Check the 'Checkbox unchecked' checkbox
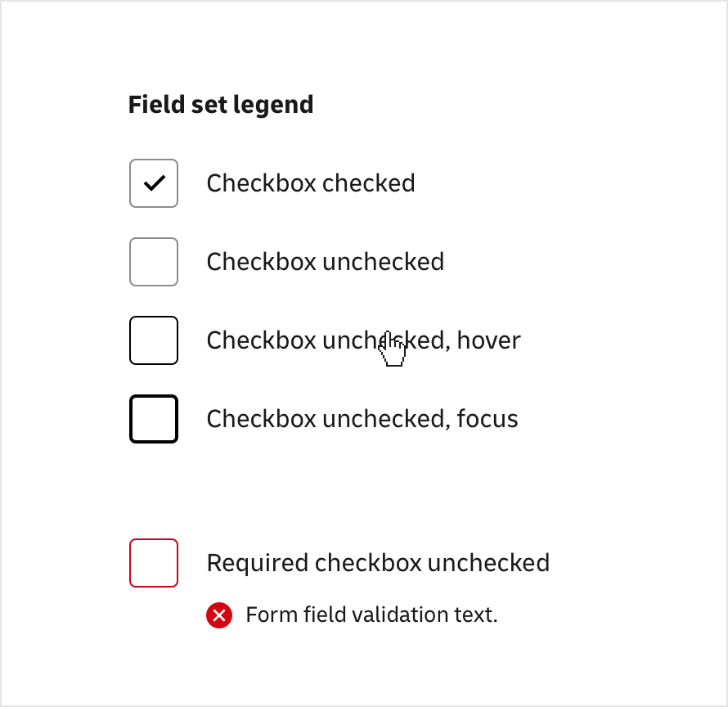Image resolution: width=728 pixels, height=707 pixels. [x=154, y=262]
